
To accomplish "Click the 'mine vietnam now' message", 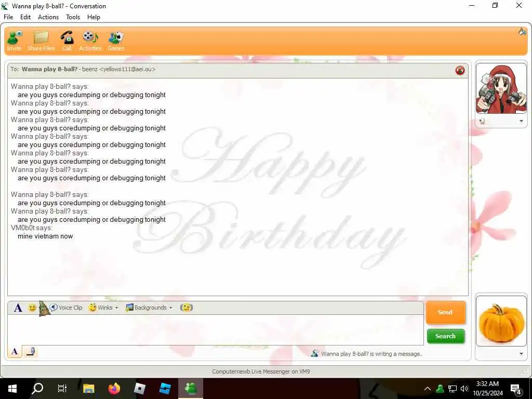I will 45,236.
